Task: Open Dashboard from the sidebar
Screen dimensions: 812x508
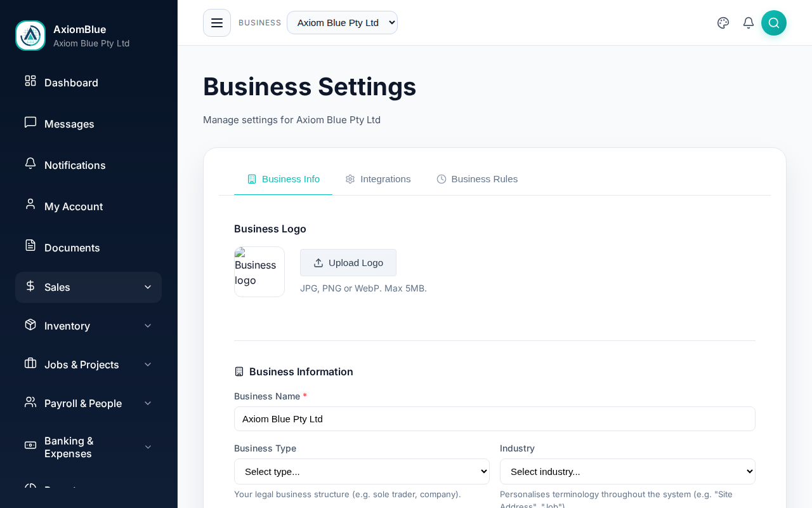Action: coord(88,83)
